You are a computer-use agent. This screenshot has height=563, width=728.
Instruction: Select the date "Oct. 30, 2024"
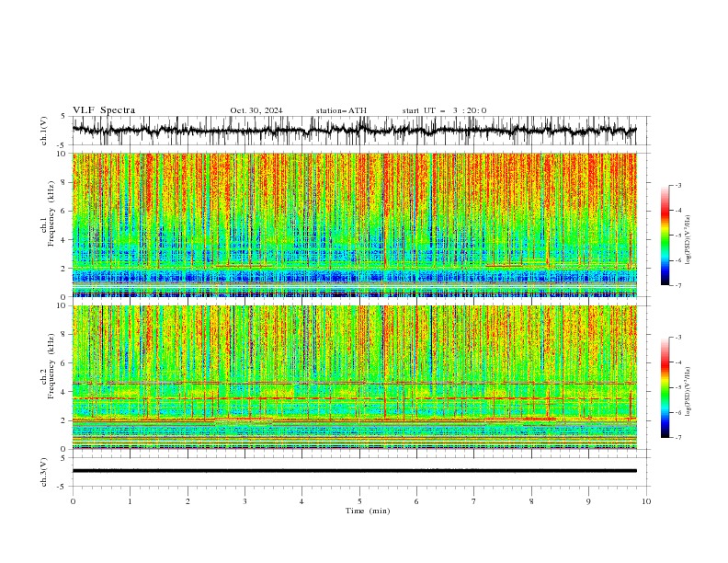click(x=256, y=110)
